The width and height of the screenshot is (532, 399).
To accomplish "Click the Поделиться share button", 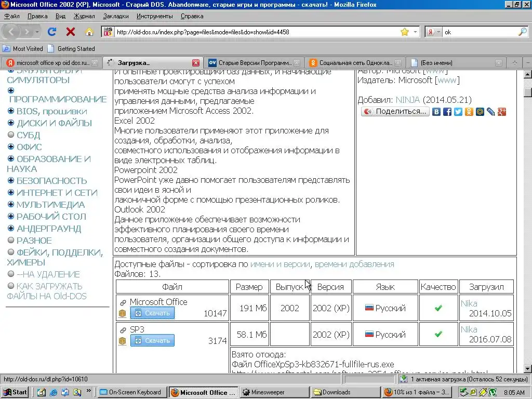I will point(395,111).
